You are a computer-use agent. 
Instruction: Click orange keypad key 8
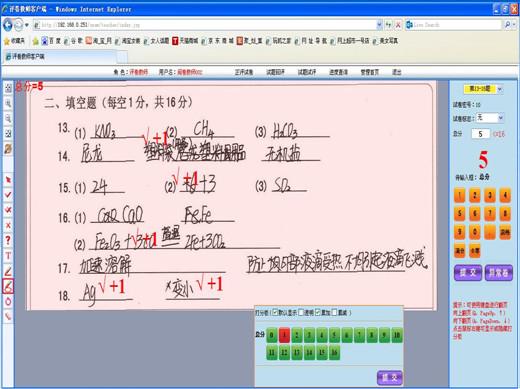(505, 213)
